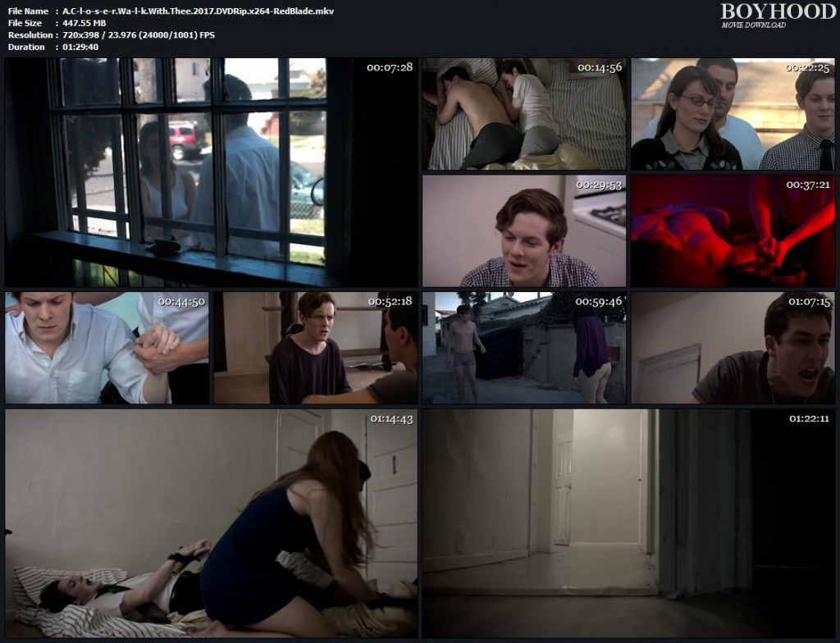Click the 00:37:21 timestamp label
Screen dimensions: 840x643
click(809, 185)
